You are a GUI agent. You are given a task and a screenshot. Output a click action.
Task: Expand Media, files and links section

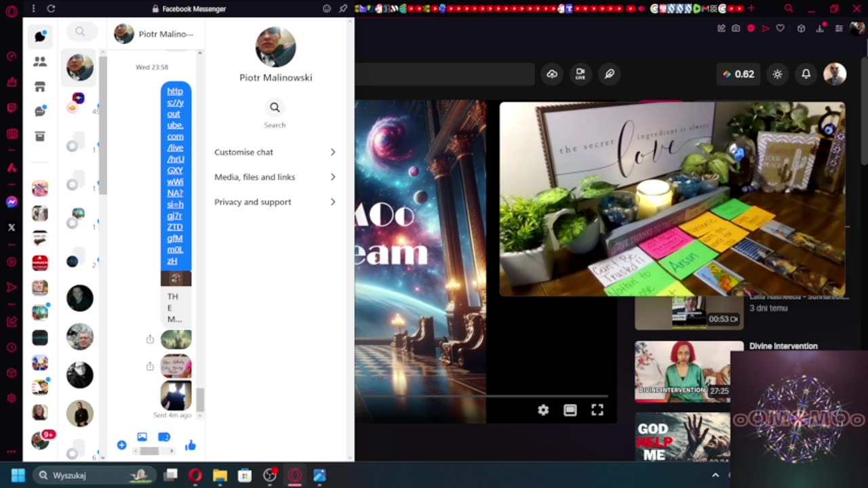pos(275,177)
